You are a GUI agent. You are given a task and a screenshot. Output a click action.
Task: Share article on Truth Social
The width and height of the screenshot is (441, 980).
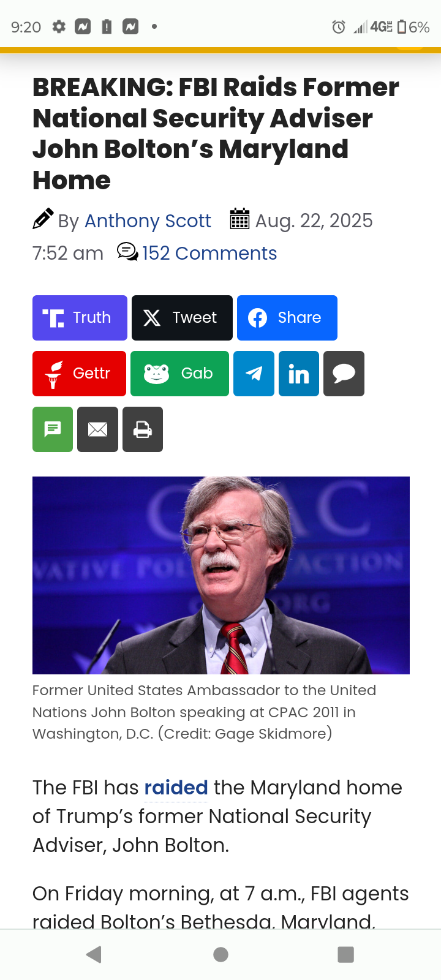(x=80, y=318)
